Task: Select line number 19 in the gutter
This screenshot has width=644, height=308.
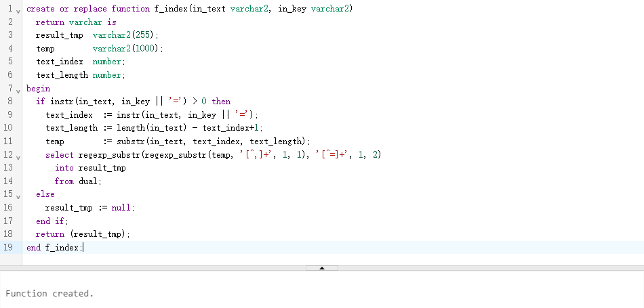Action: [x=8, y=247]
